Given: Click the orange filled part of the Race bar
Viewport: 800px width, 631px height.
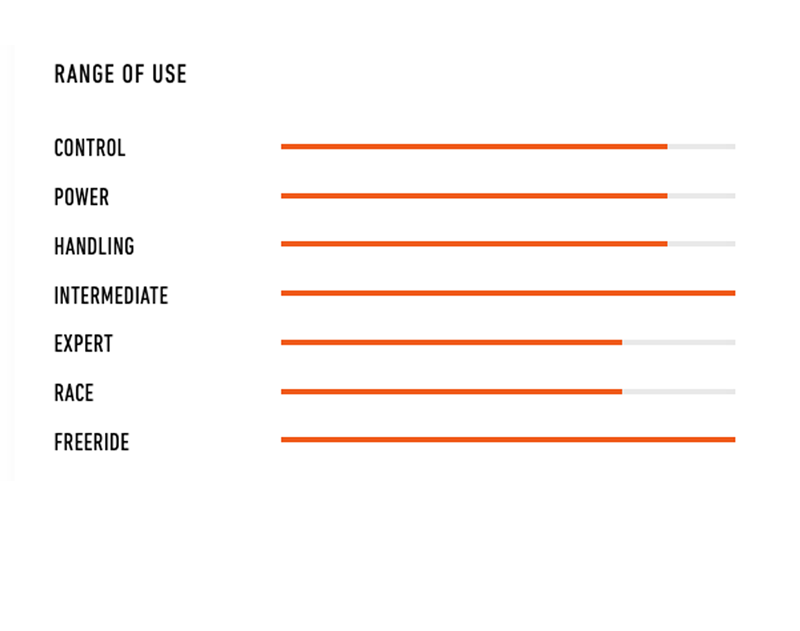Looking at the screenshot, I should point(451,391).
